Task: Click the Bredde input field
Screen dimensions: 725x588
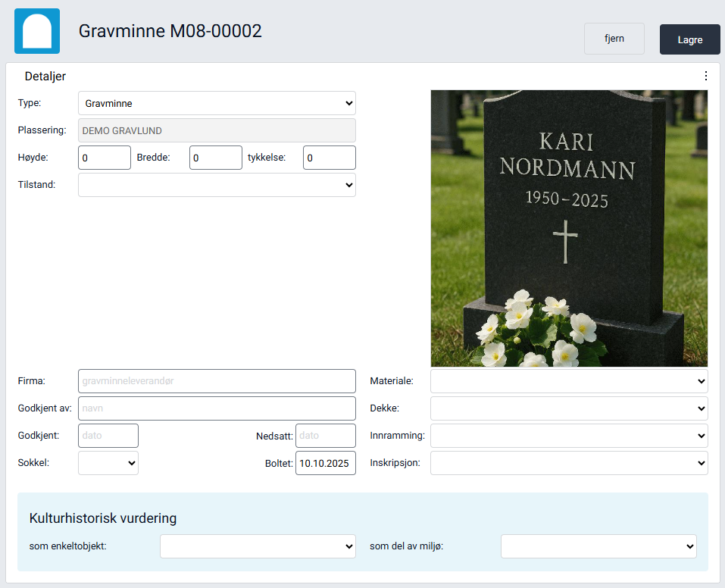Action: coord(215,157)
